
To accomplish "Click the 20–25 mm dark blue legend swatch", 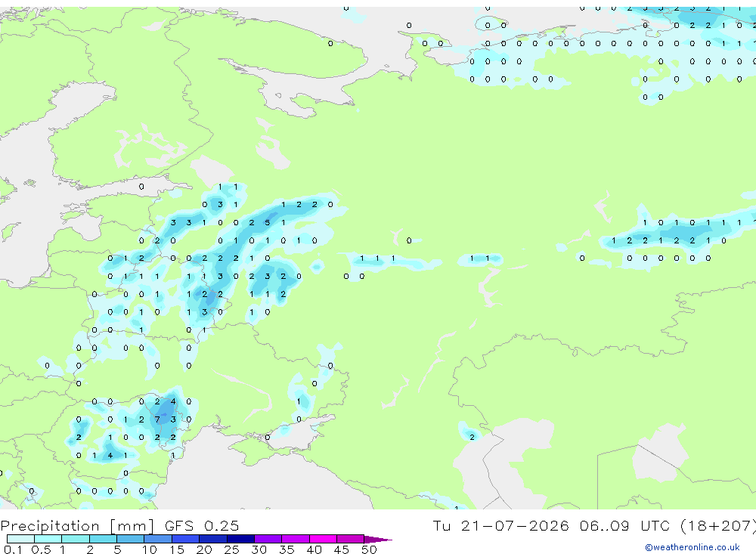I will (213, 539).
